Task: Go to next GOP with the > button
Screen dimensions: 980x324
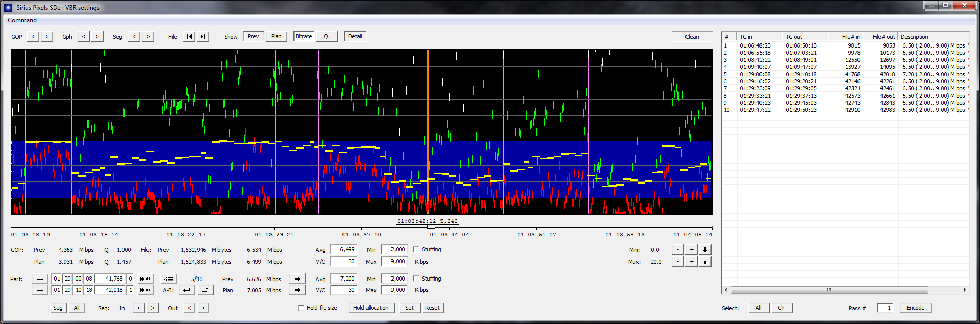Action: (47, 36)
